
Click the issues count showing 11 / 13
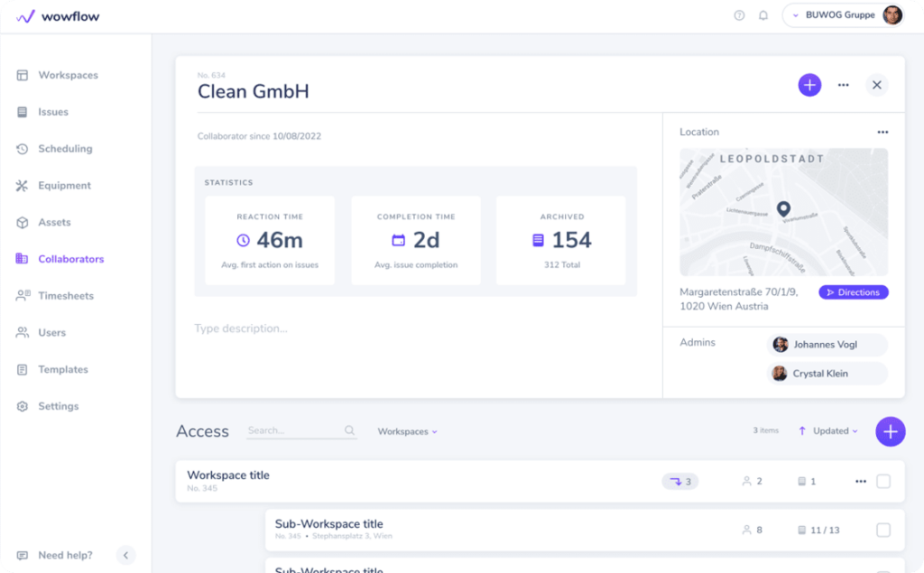pyautogui.click(x=818, y=530)
